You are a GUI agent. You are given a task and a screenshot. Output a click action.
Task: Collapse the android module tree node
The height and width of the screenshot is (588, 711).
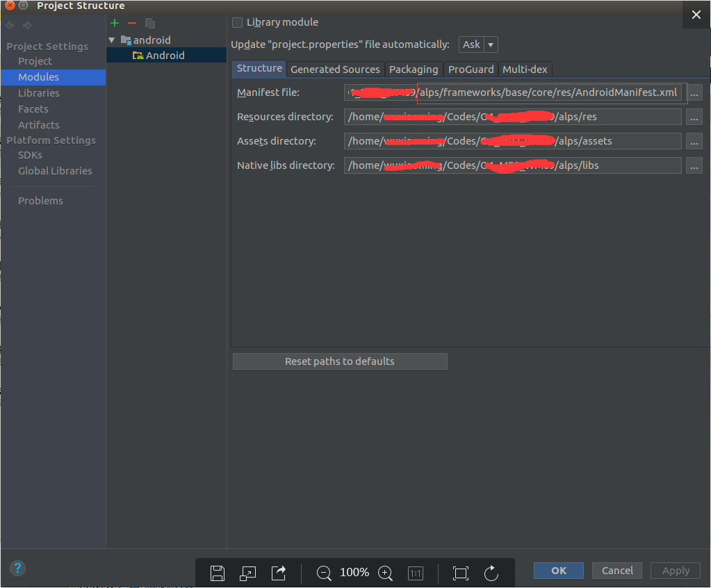[x=111, y=40]
